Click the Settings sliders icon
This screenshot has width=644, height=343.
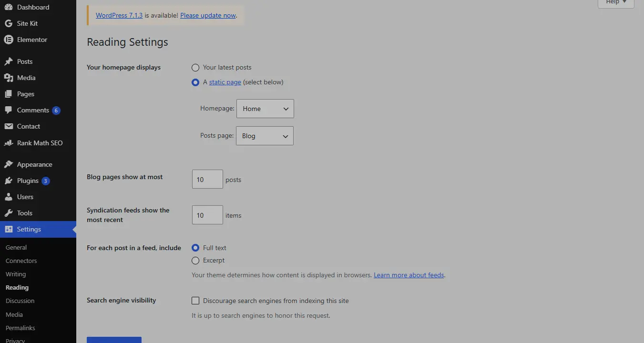(8, 229)
